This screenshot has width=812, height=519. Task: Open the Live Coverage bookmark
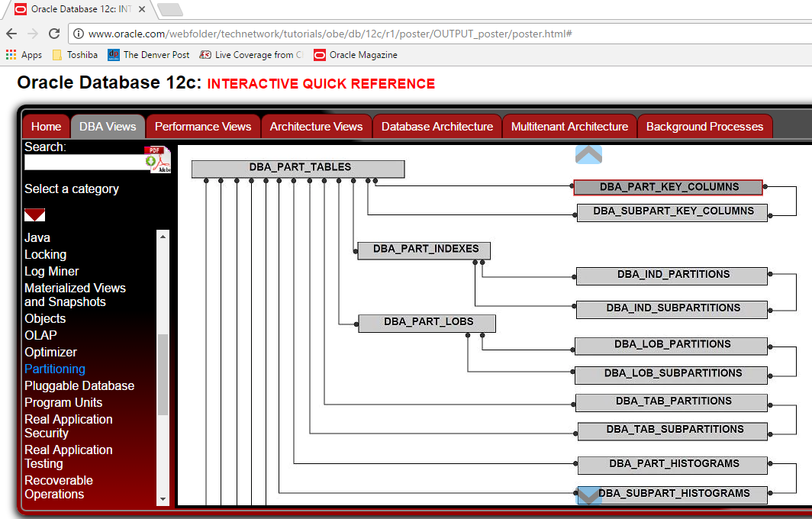point(252,54)
